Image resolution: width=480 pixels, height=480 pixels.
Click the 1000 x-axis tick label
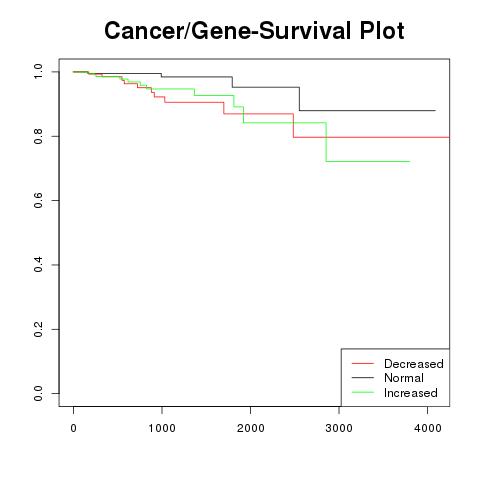162,428
